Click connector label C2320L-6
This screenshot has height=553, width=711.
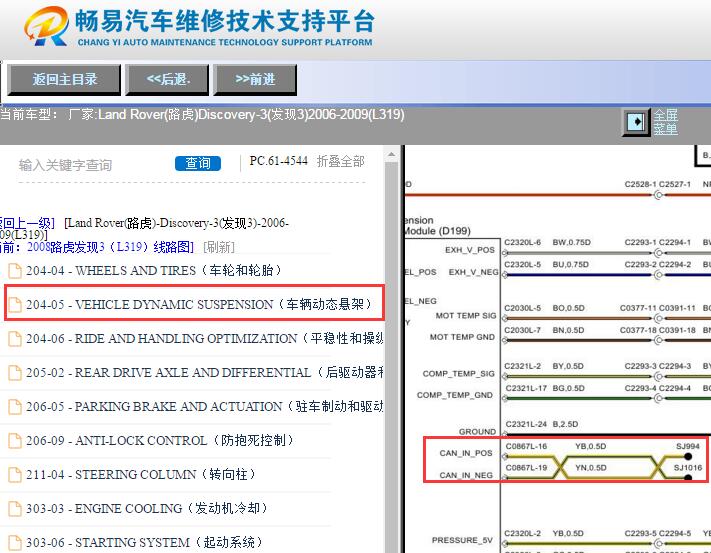tap(522, 243)
